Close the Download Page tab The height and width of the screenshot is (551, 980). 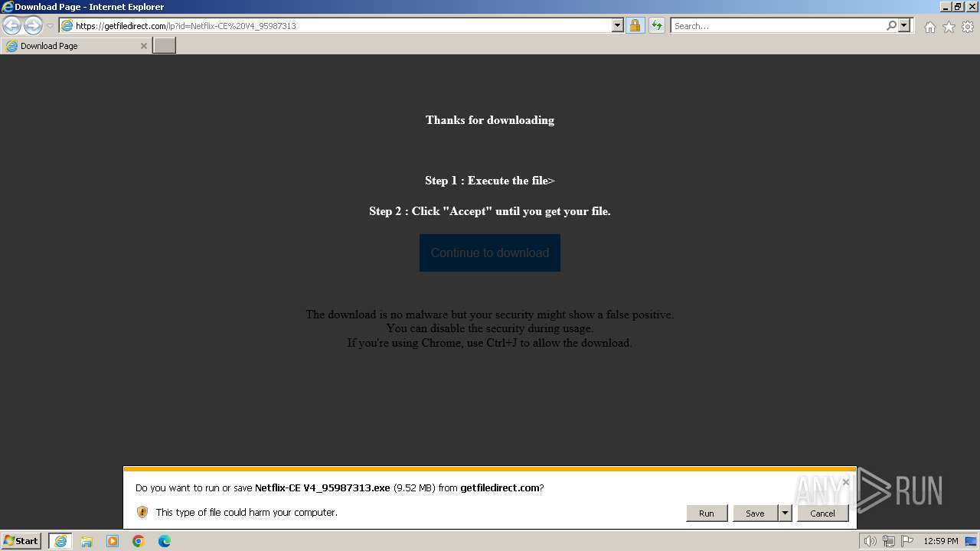pyautogui.click(x=143, y=46)
